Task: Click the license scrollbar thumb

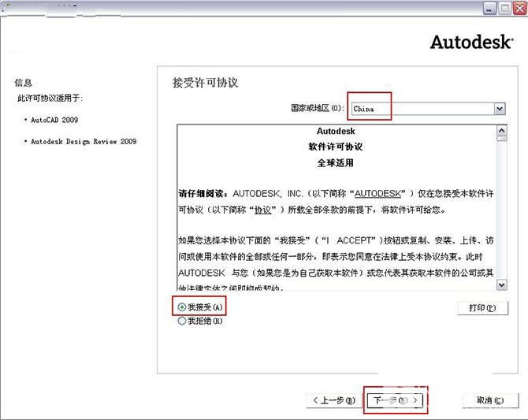Action: (x=502, y=139)
